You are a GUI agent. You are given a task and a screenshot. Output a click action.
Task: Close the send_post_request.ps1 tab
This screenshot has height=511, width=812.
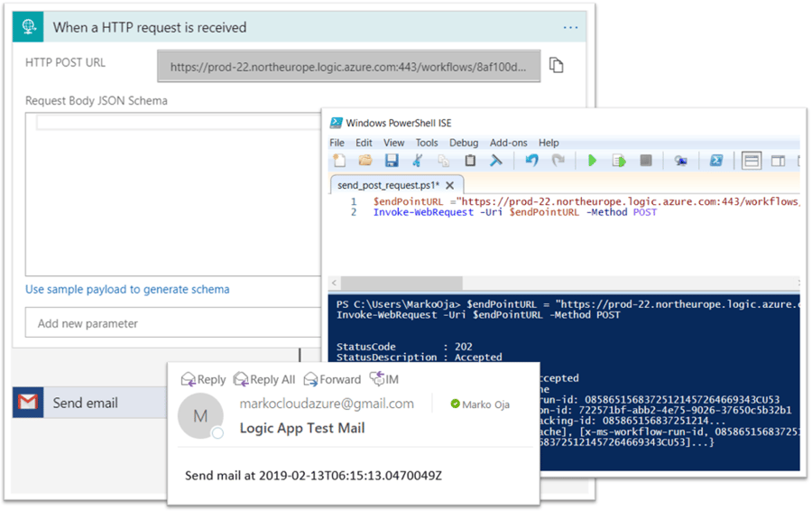point(450,185)
